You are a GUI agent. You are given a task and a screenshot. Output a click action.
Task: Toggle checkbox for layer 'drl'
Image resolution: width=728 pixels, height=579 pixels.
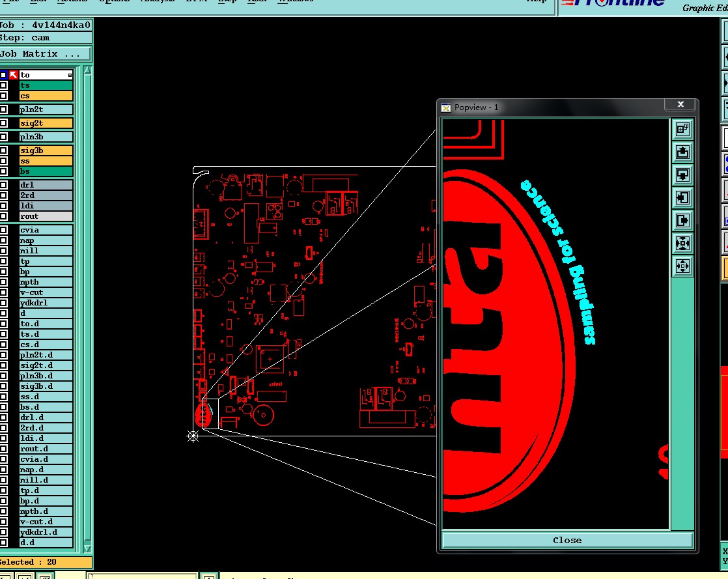3,185
